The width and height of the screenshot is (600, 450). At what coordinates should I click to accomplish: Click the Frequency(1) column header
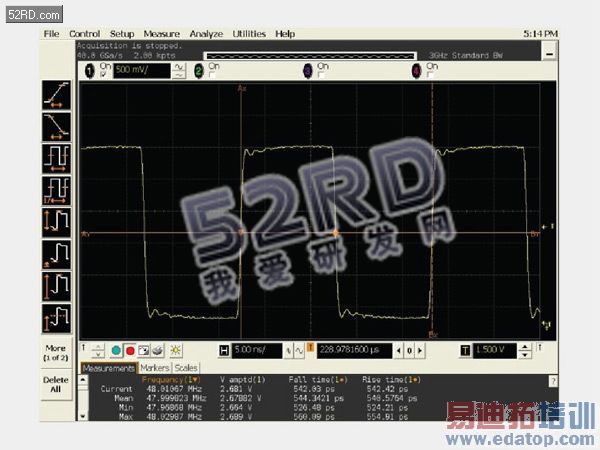[171, 380]
